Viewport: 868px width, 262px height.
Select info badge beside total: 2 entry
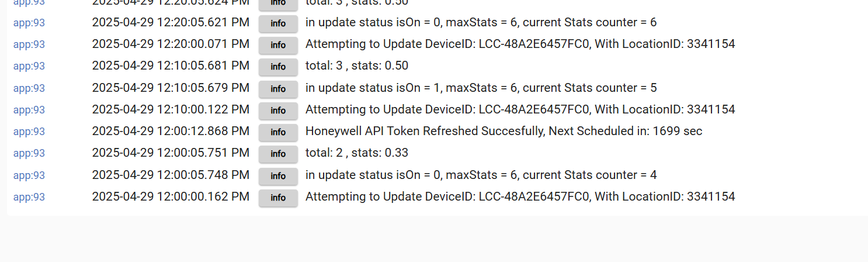click(278, 154)
